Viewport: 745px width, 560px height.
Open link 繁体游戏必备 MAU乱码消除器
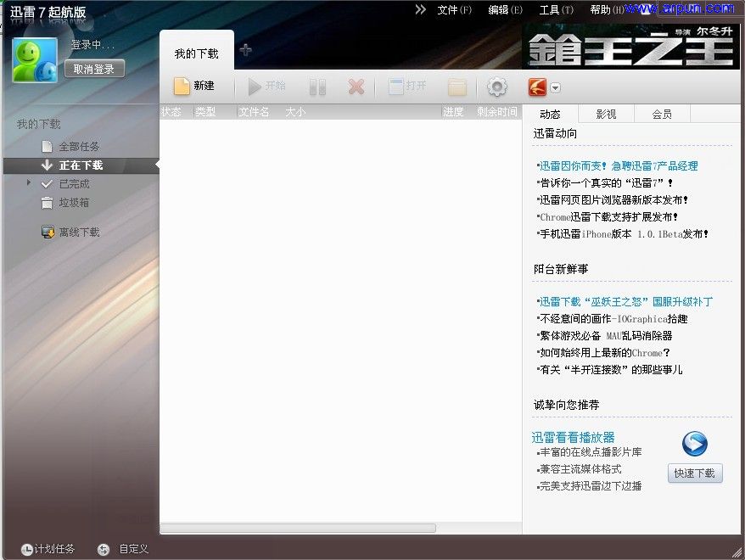[605, 336]
